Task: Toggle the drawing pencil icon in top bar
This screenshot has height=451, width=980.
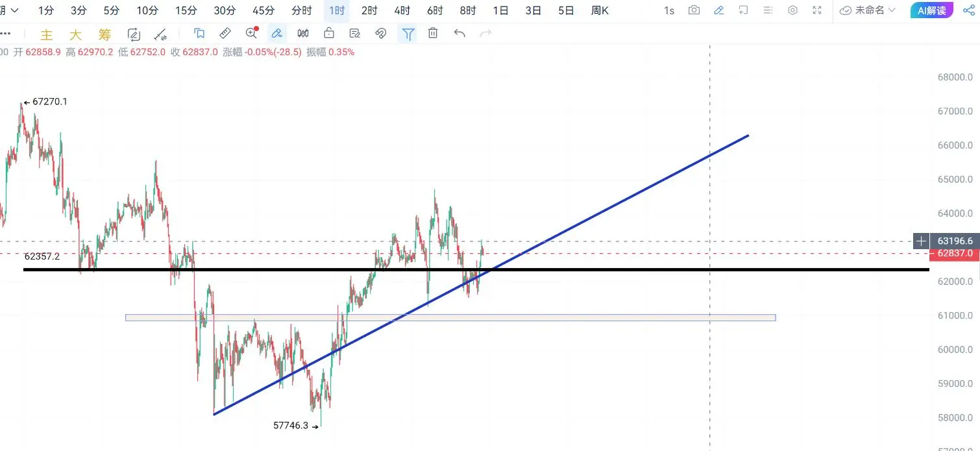Action: click(x=718, y=10)
